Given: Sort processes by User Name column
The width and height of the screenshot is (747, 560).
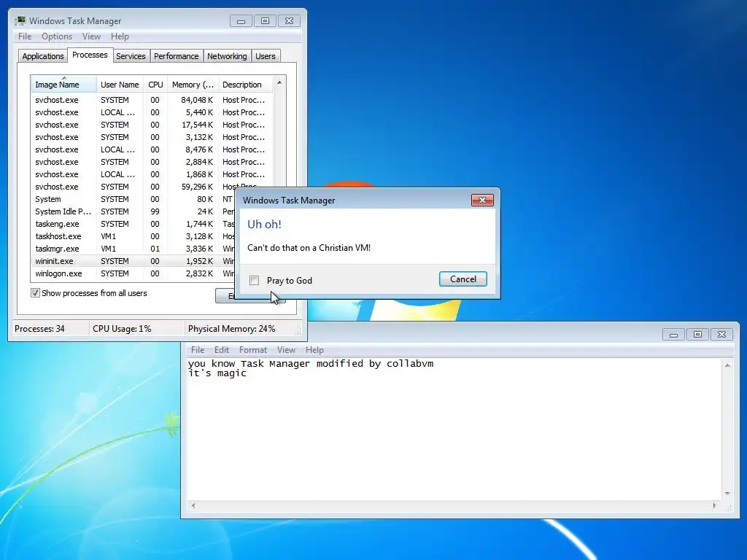Looking at the screenshot, I should pyautogui.click(x=120, y=85).
